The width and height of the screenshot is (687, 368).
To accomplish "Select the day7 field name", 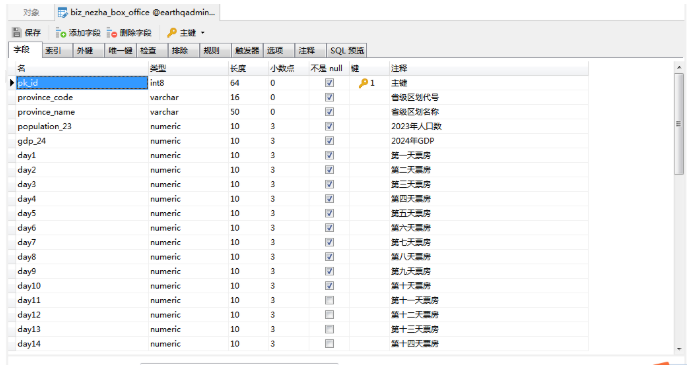I will click(x=27, y=242).
